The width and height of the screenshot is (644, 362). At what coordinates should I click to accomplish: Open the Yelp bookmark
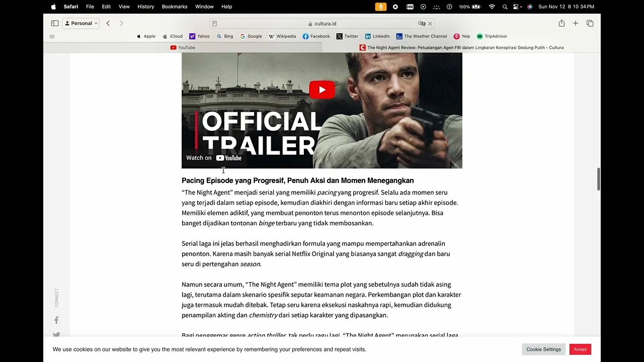point(462,36)
